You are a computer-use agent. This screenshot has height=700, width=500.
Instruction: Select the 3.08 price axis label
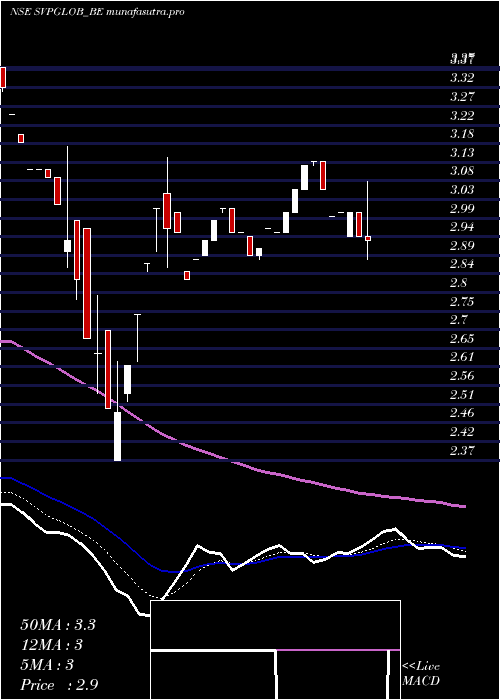tap(462, 171)
